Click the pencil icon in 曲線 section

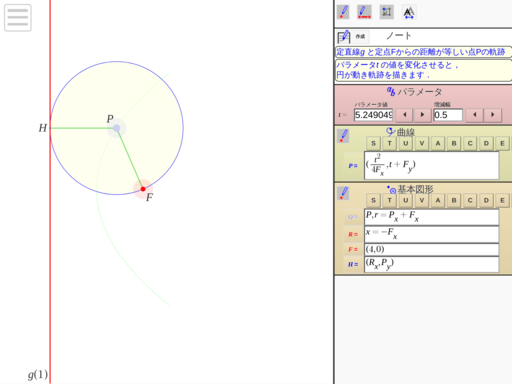click(x=344, y=136)
